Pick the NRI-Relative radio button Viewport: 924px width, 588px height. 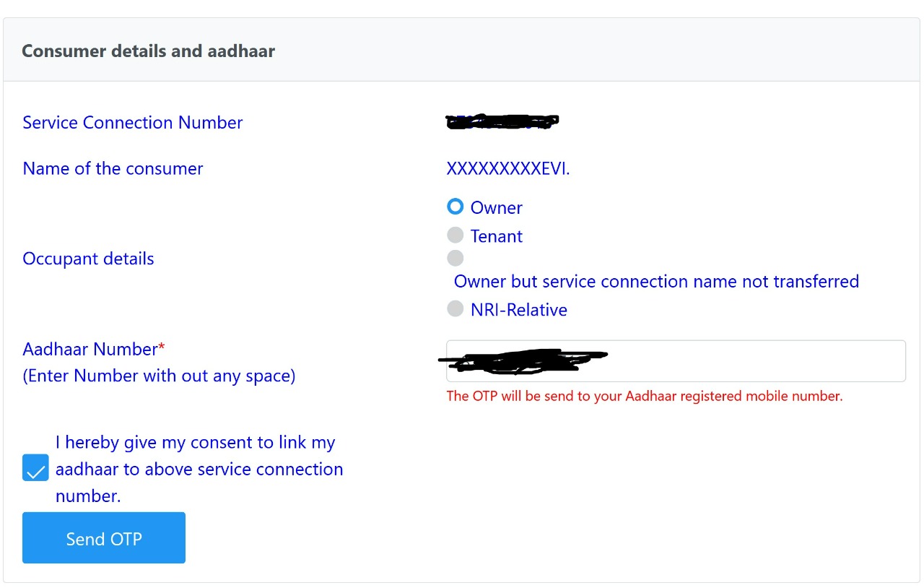[455, 308]
